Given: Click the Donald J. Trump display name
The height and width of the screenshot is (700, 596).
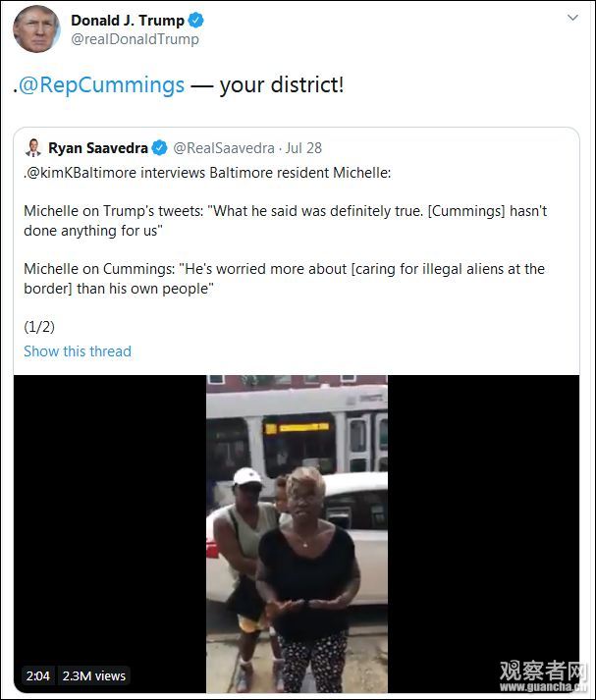Looking at the screenshot, I should (128, 20).
